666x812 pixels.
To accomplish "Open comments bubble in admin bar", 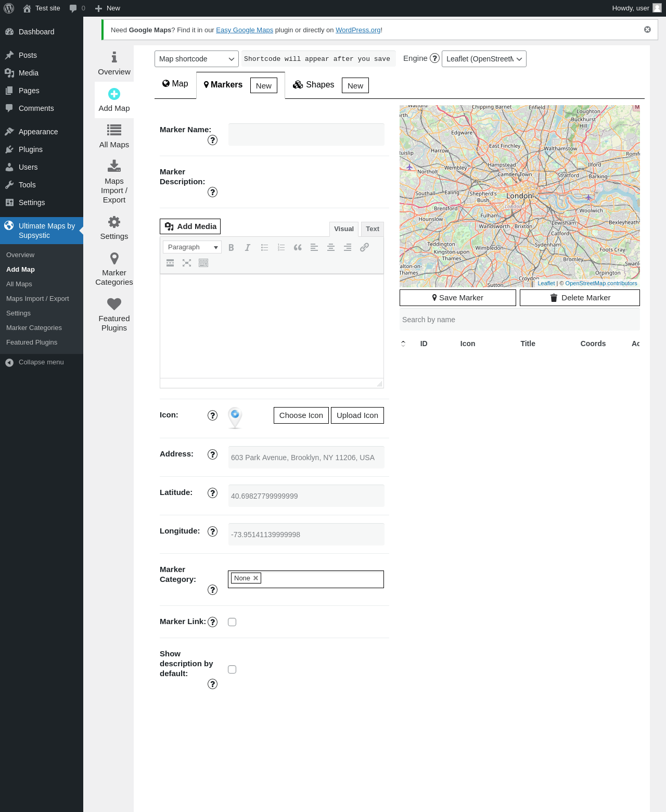I will point(77,8).
